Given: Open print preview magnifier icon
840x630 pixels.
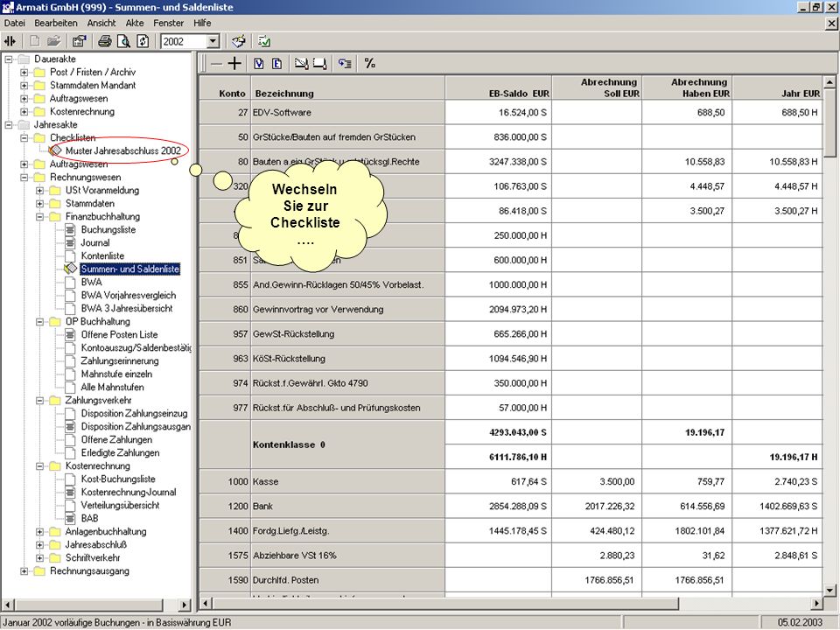Looking at the screenshot, I should coord(123,41).
